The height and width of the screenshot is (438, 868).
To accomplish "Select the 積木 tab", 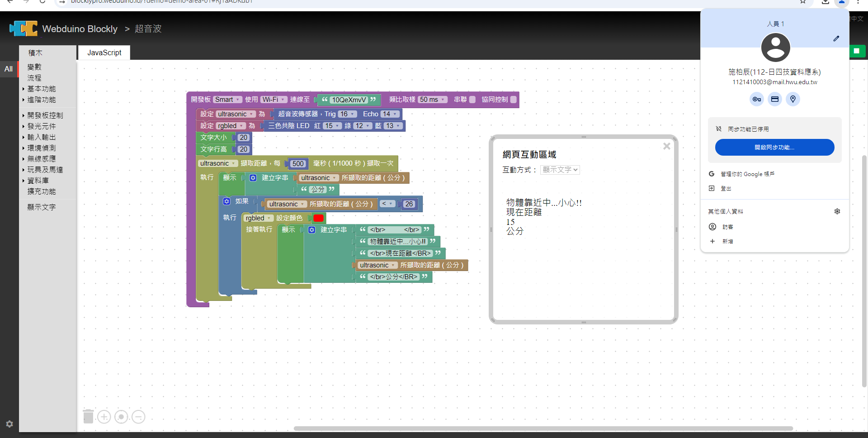I will 35,53.
